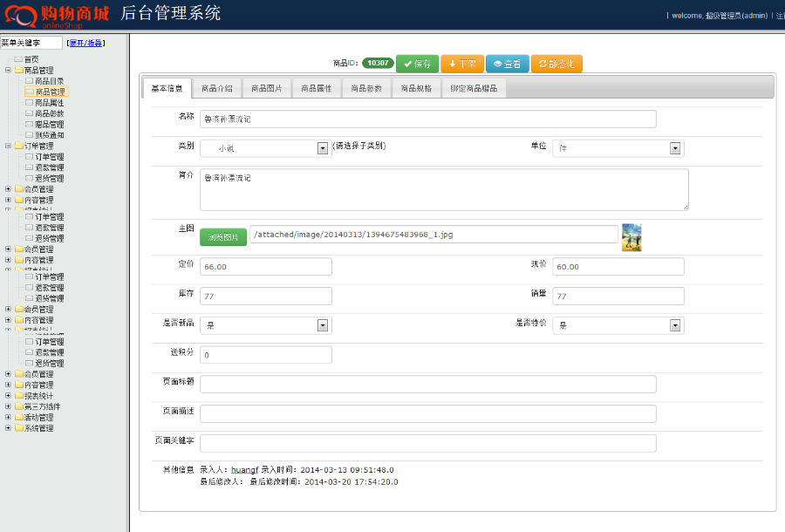Open the 是否特价 dropdown
Image resolution: width=785 pixels, height=532 pixels.
click(x=618, y=325)
